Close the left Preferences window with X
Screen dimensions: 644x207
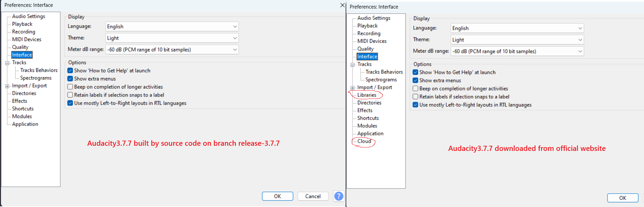[342, 5]
